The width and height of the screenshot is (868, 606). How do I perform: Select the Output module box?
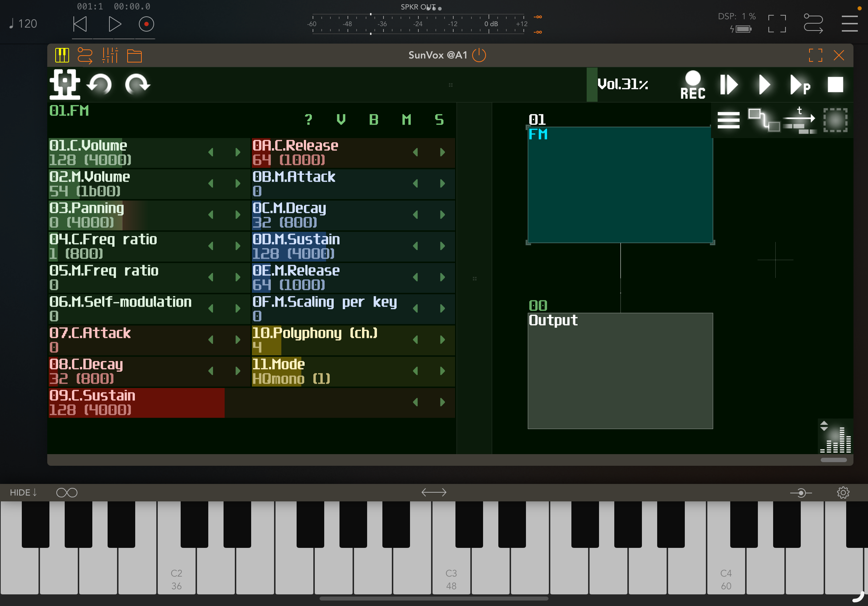click(x=620, y=371)
